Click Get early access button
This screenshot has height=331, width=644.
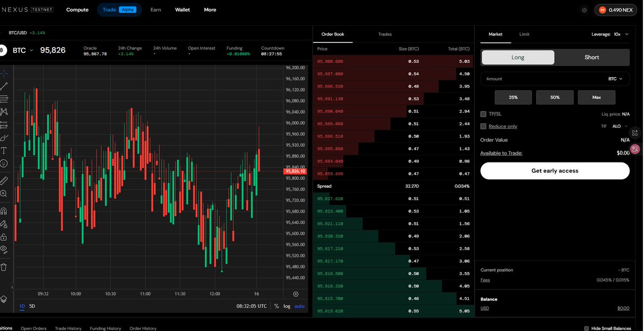(555, 171)
